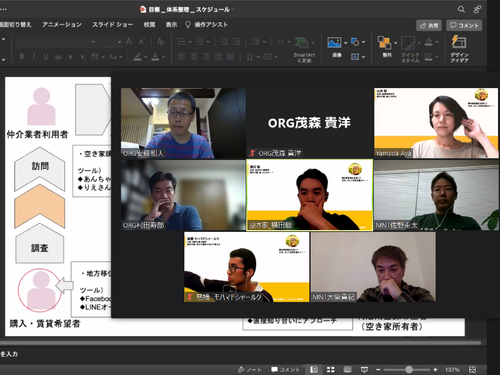Toggle Bold formatting button
This screenshot has width=500, height=375.
pos(22,57)
